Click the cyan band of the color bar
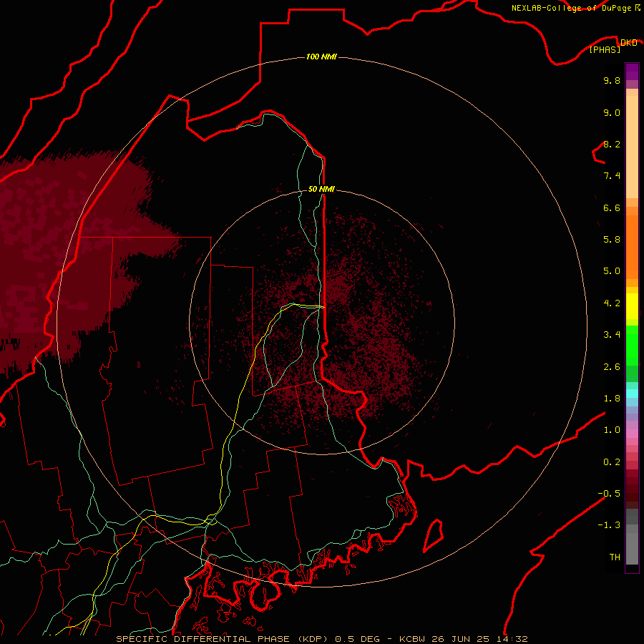The width and height of the screenshot is (644, 644). click(632, 394)
